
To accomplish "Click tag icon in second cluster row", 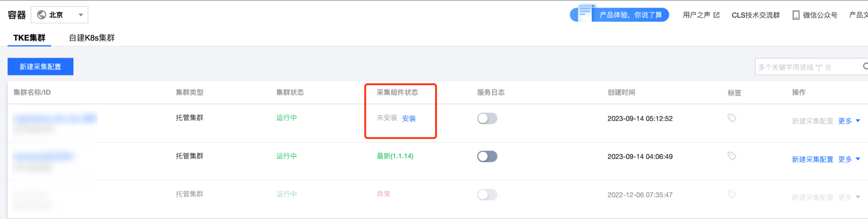I will coord(732,156).
